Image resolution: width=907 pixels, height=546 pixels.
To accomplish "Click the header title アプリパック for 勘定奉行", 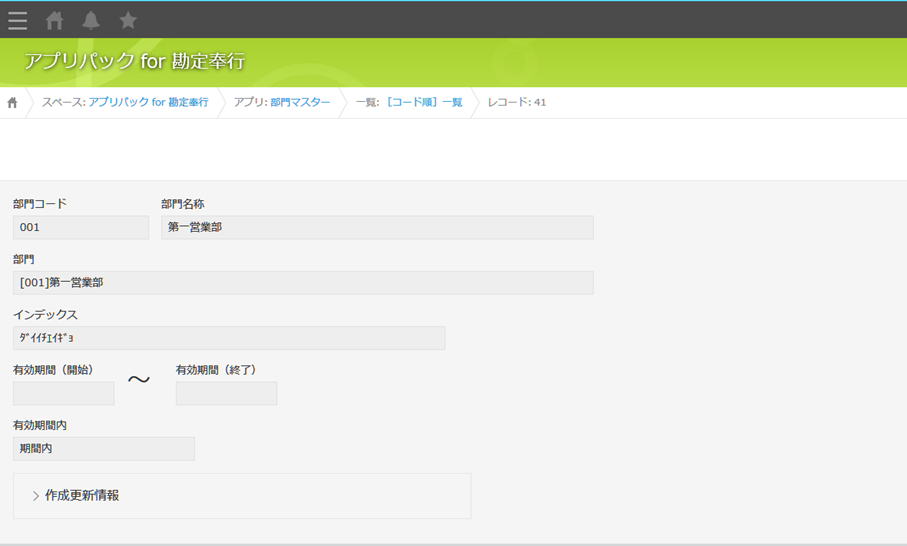I will tap(134, 61).
